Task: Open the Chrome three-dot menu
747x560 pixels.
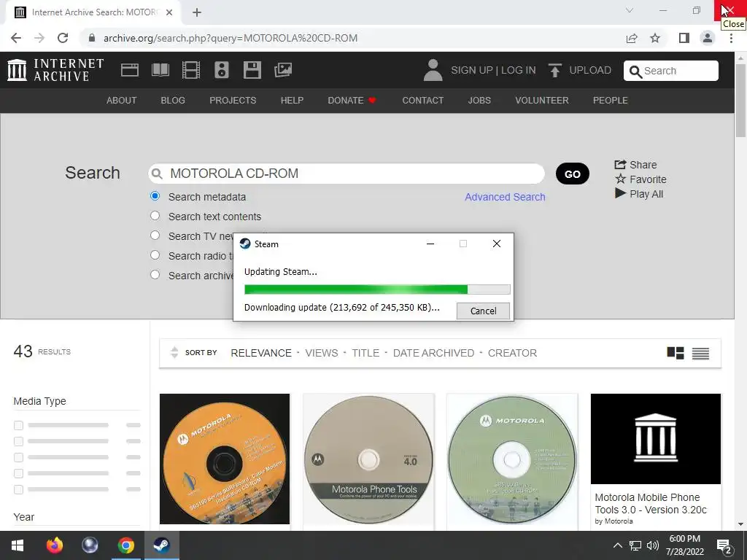Action: pyautogui.click(x=731, y=38)
